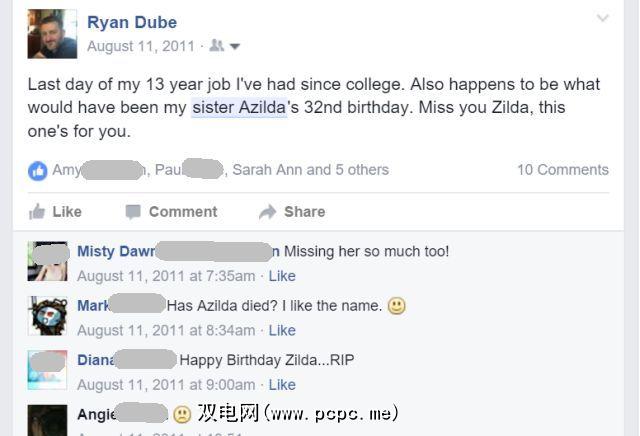The image size is (640, 436).
Task: Open Angie's commenter name link
Action: 97,413
